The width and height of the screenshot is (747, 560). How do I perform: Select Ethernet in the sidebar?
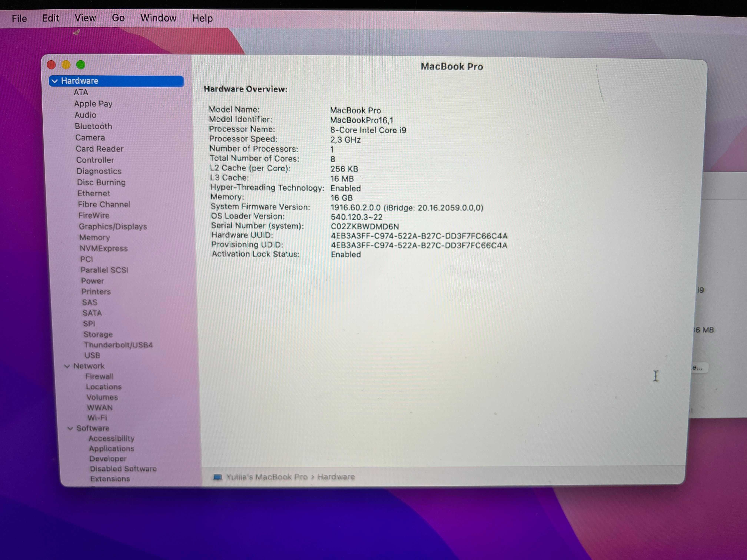(x=94, y=193)
